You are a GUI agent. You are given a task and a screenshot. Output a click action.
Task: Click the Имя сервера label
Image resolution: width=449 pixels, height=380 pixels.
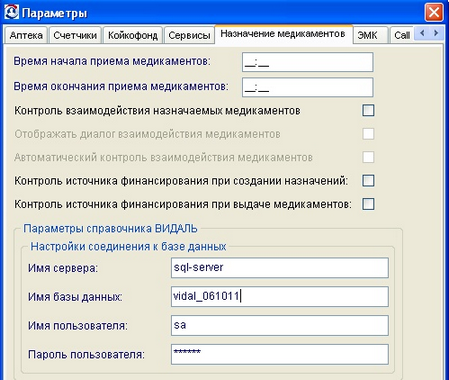[x=63, y=268]
